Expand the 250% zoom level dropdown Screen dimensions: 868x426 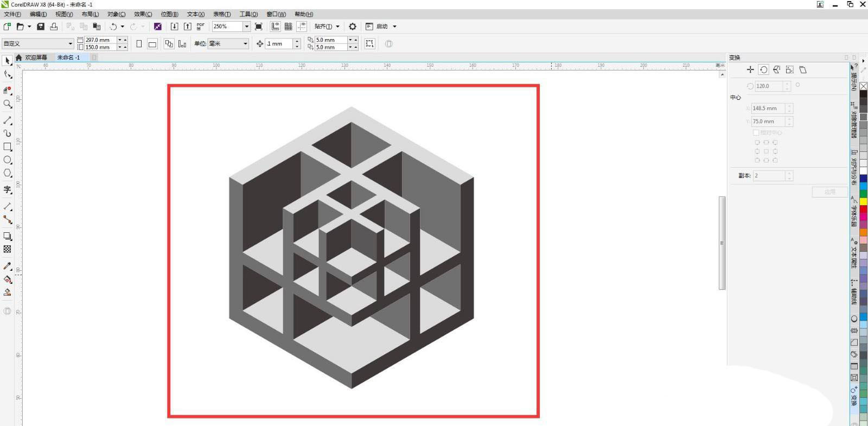(x=246, y=27)
